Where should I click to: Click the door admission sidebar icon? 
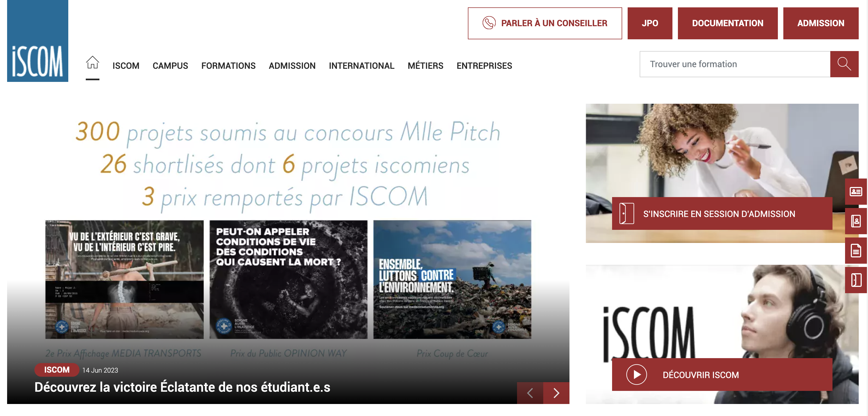(x=855, y=280)
